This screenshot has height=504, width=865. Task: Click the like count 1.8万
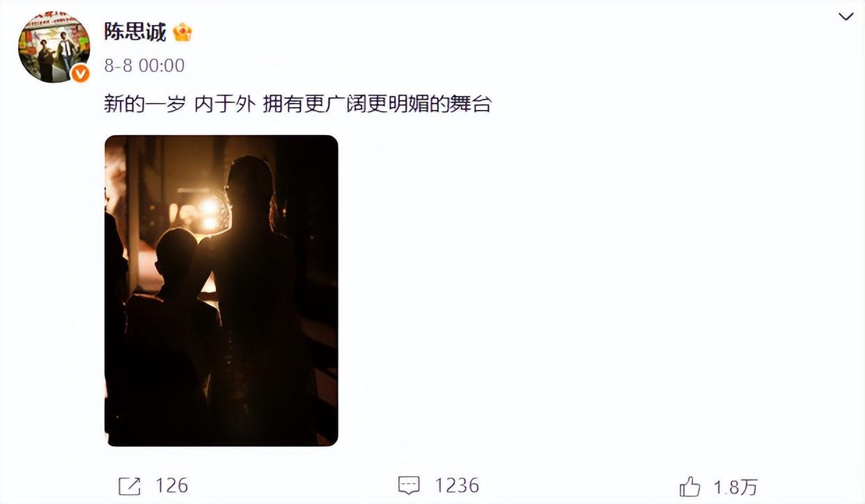[735, 487]
